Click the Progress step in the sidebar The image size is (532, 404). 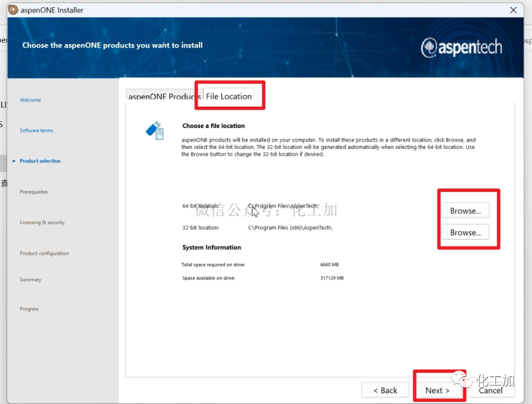click(29, 309)
